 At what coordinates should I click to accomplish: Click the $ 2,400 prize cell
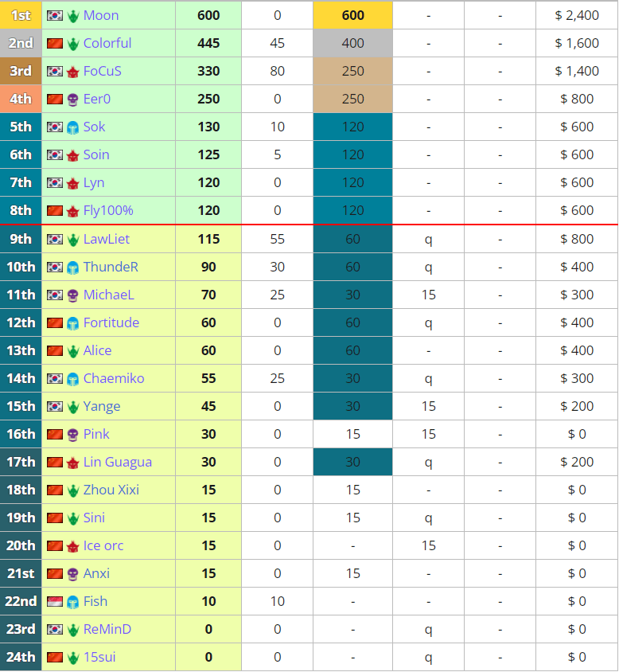tap(577, 15)
